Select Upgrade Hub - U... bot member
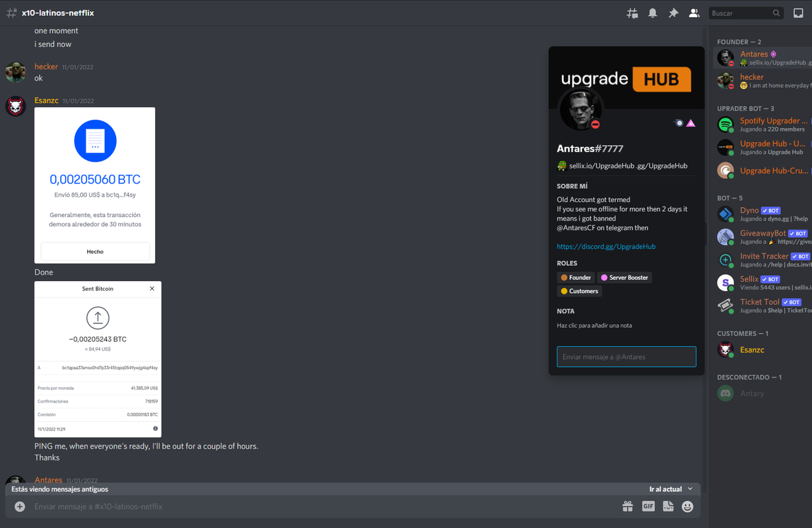Viewport: 812px width, 528px height. pos(763,147)
